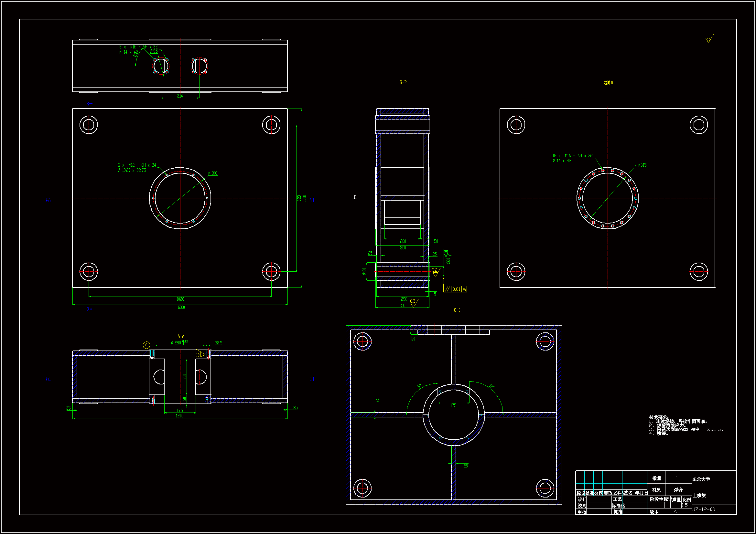Image resolution: width=756 pixels, height=534 pixels.
Task: Select the 6 x M12 - 6H x 24 annotation
Action: (137, 165)
